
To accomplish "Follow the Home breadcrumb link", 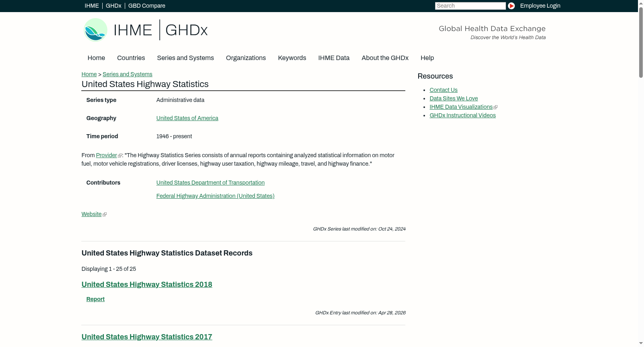I will click(x=89, y=74).
